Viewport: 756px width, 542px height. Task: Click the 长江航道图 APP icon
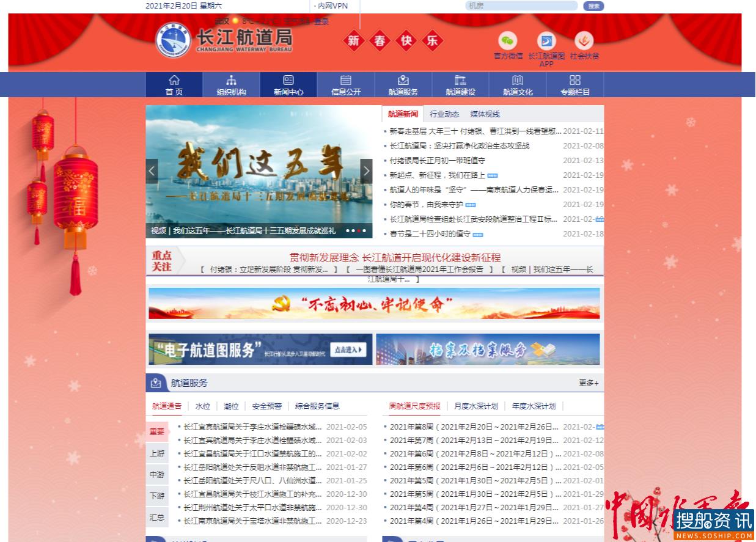point(546,42)
